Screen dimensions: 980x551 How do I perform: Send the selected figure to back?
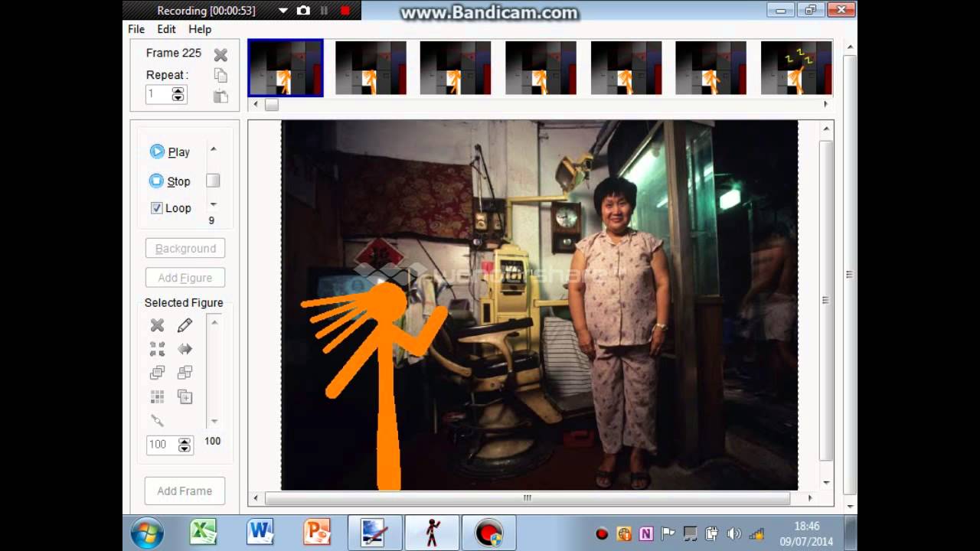pos(185,373)
